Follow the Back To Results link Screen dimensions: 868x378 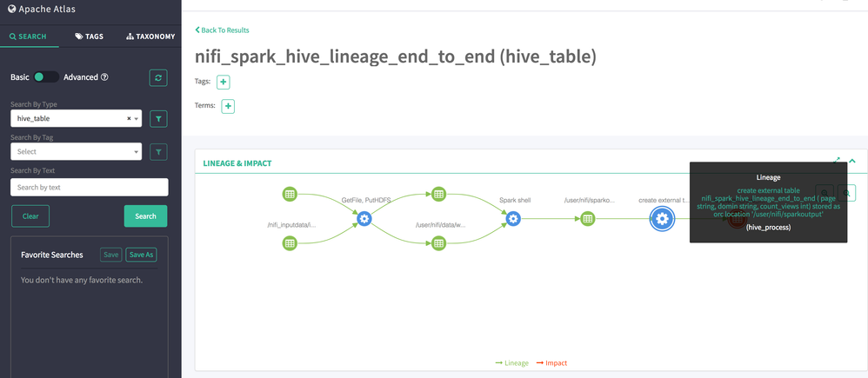(223, 30)
